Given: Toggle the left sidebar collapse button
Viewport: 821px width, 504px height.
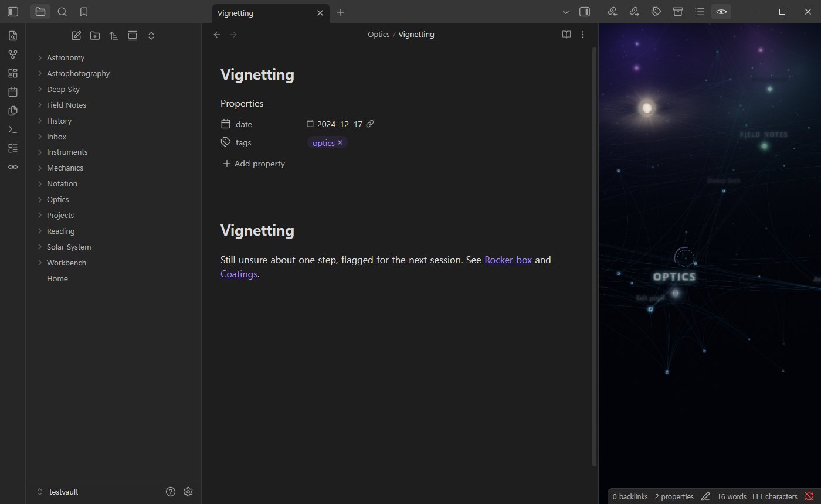Looking at the screenshot, I should coord(13,12).
